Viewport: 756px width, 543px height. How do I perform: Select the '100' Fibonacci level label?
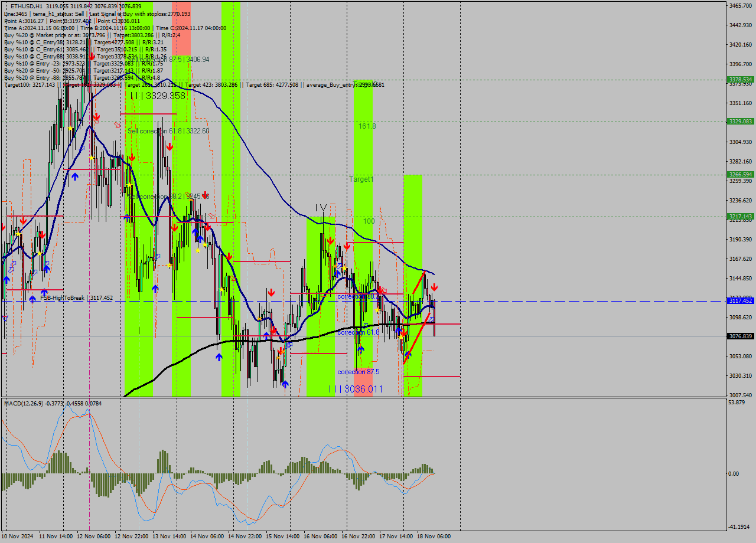tap(369, 221)
